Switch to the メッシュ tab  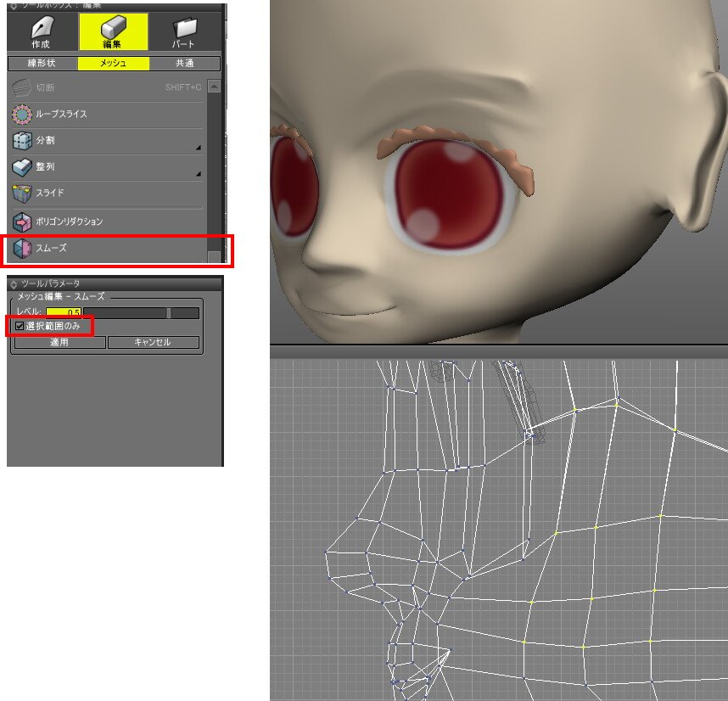pos(114,63)
